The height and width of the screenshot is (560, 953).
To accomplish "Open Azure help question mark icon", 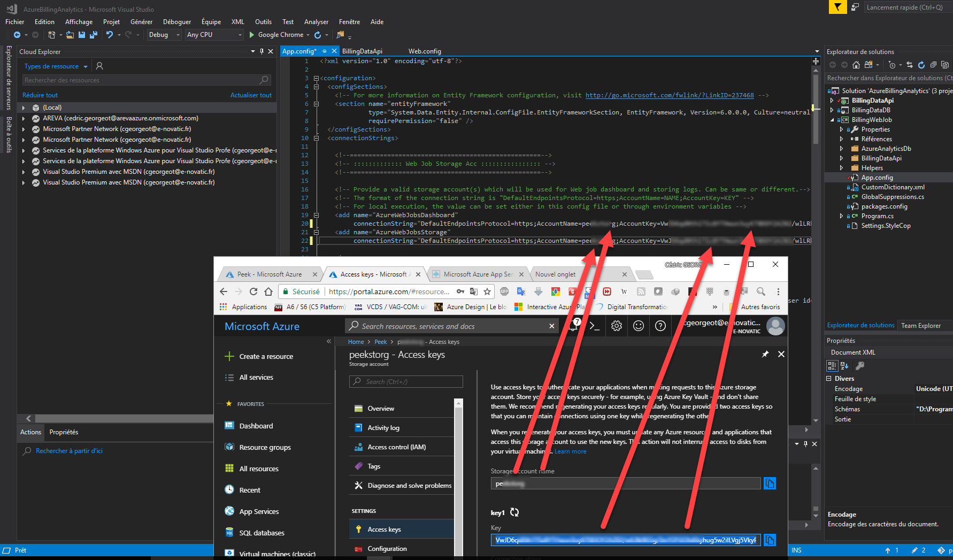I will pyautogui.click(x=660, y=326).
